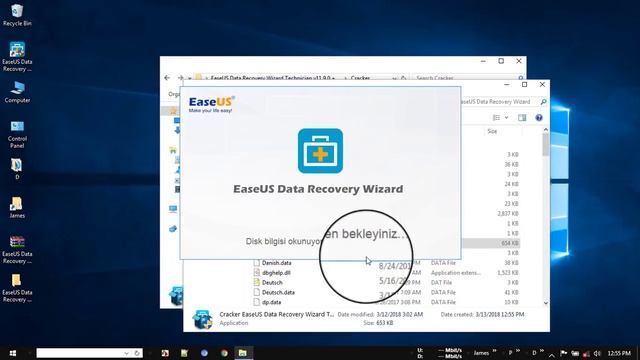Click the Action Center flag tray icon
Viewport: 640px width, 360px height.
point(563,353)
